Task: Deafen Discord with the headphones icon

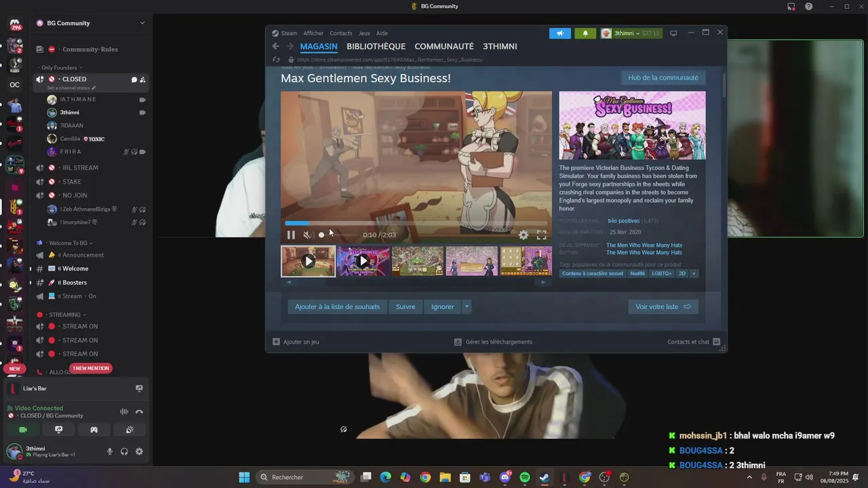Action: 124,451
